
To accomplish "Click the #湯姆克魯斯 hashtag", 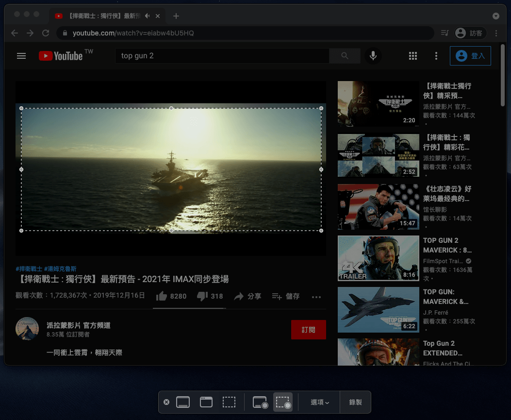I will pyautogui.click(x=60, y=269).
